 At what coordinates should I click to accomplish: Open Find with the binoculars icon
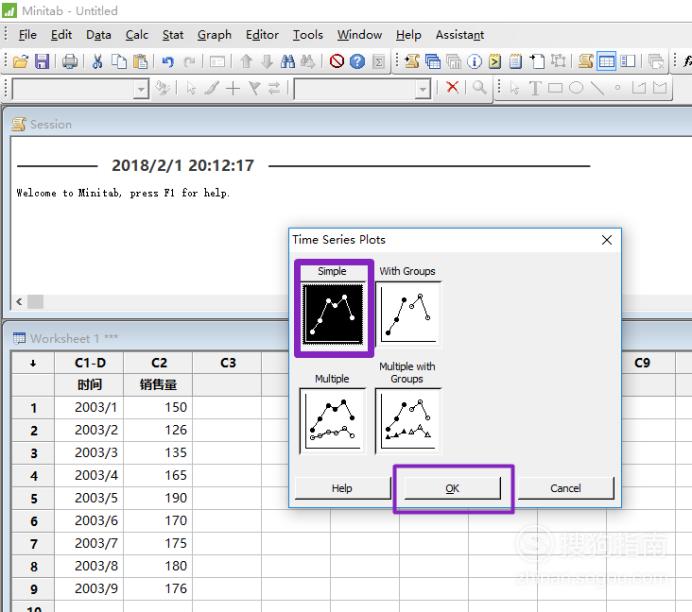point(288,61)
